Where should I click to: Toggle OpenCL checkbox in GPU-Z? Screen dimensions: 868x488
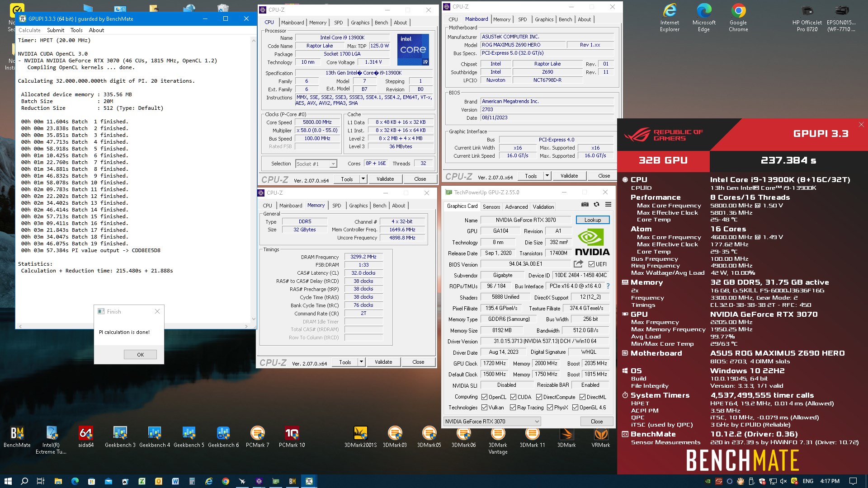click(x=484, y=397)
